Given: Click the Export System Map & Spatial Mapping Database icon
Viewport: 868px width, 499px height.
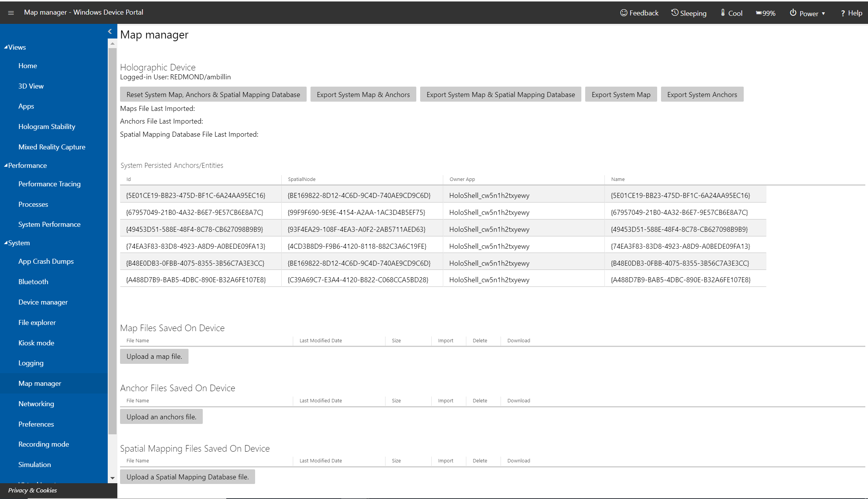Looking at the screenshot, I should coord(499,94).
